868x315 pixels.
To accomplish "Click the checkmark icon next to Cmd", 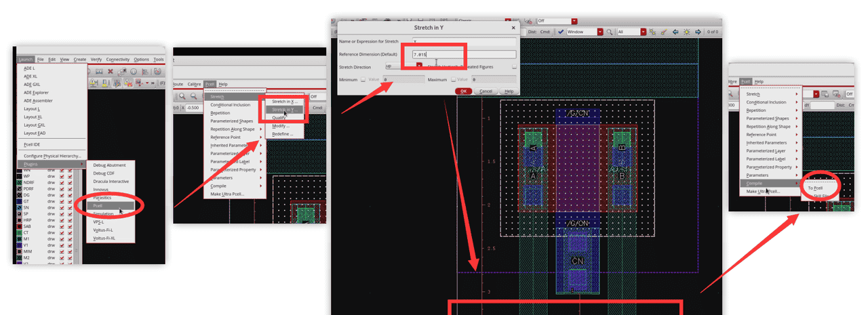I will [561, 32].
